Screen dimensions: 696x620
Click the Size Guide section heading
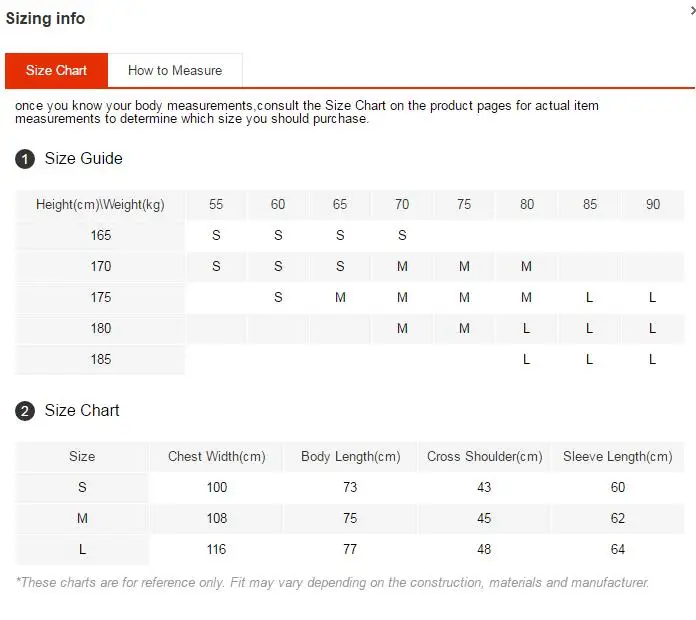click(83, 158)
